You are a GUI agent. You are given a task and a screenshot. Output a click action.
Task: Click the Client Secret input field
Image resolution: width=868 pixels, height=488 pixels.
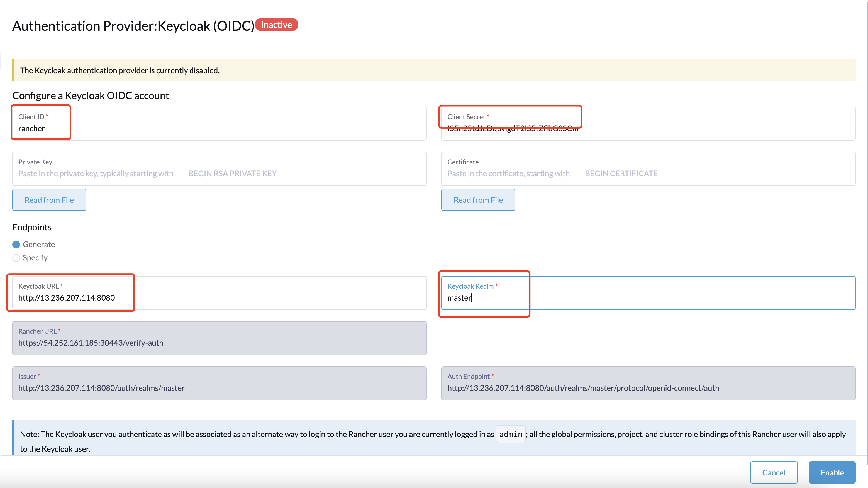648,124
